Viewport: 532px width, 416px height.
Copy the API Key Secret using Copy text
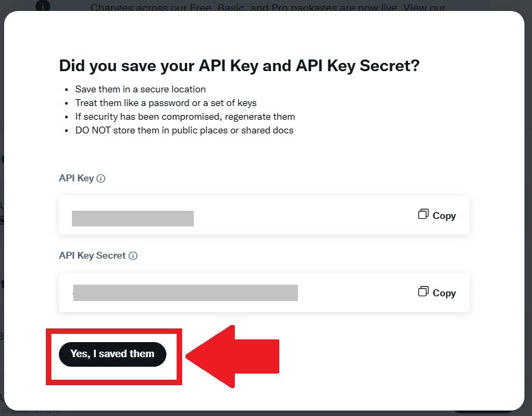[x=444, y=293]
